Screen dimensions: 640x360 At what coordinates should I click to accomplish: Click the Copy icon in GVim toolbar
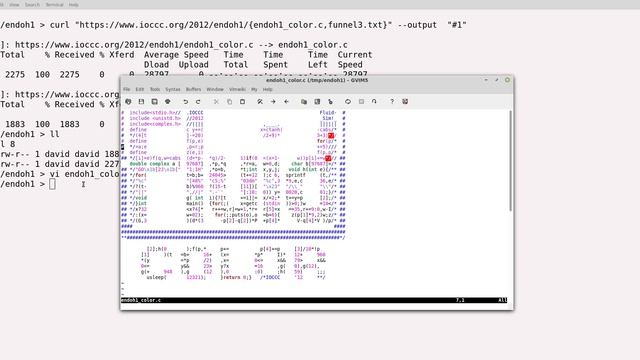[x=229, y=102]
